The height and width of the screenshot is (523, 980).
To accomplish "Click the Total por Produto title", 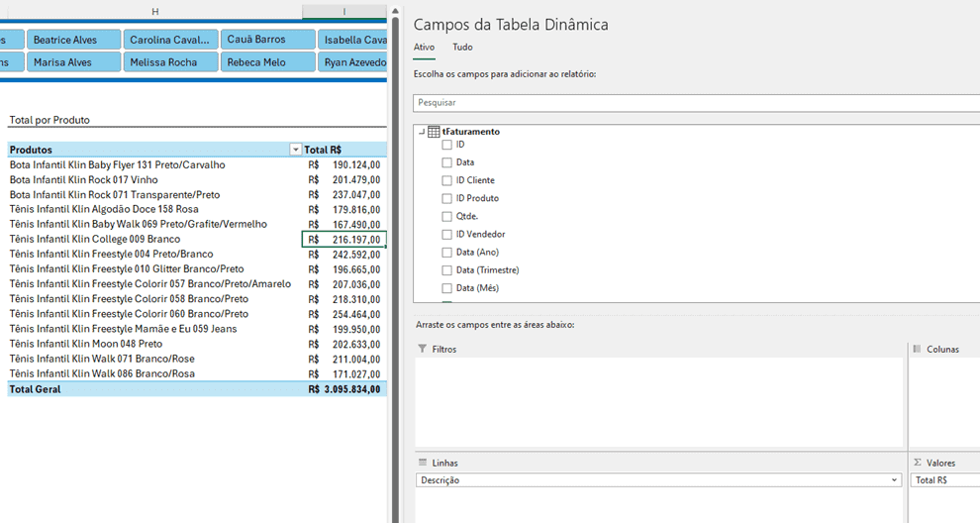I will 49,120.
